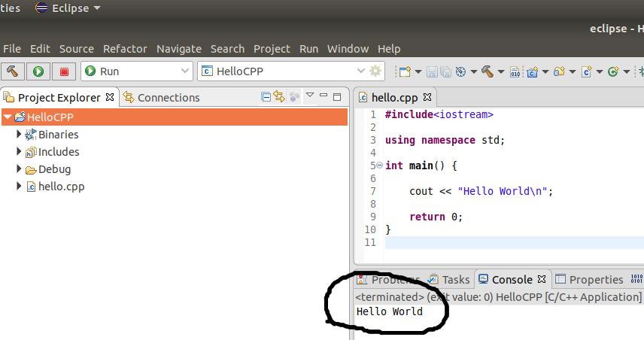Minimize the Project Explorer panel
644x340 pixels.
tap(324, 96)
